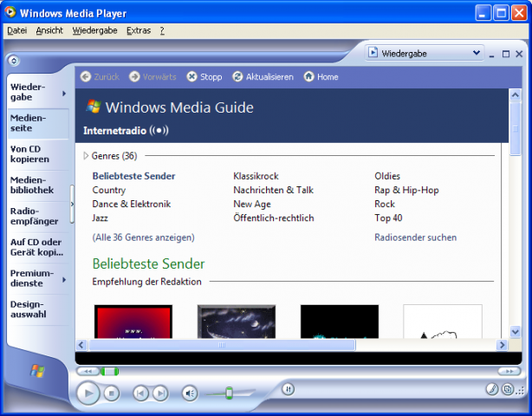This screenshot has height=416, width=532.
Task: Click fast forward button on the seek bar
Action: 509,371
